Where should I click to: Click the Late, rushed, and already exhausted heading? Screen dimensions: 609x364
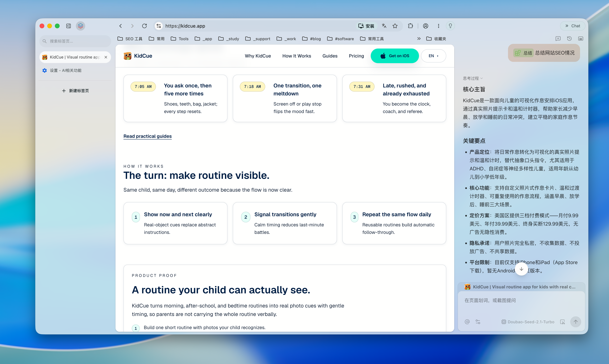(x=406, y=90)
